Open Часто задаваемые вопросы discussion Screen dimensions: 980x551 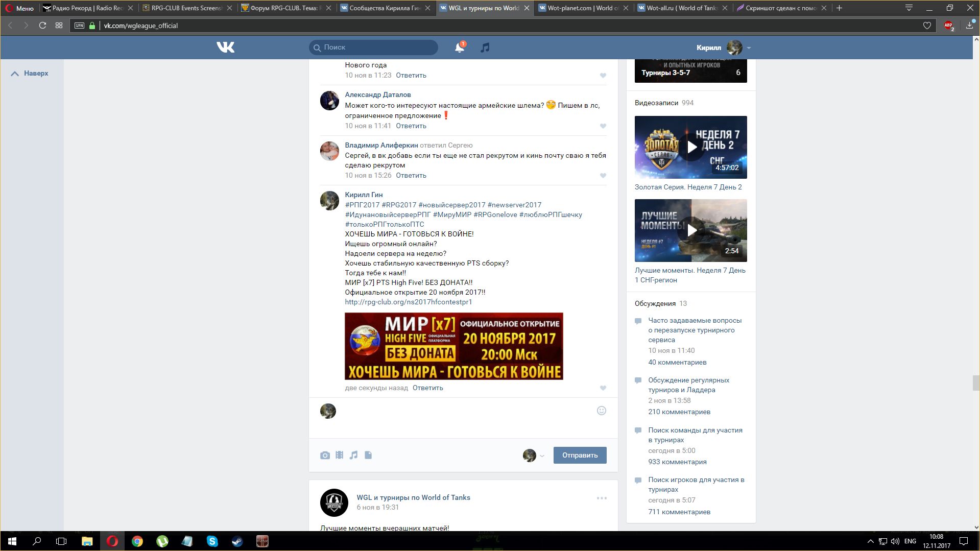695,330
